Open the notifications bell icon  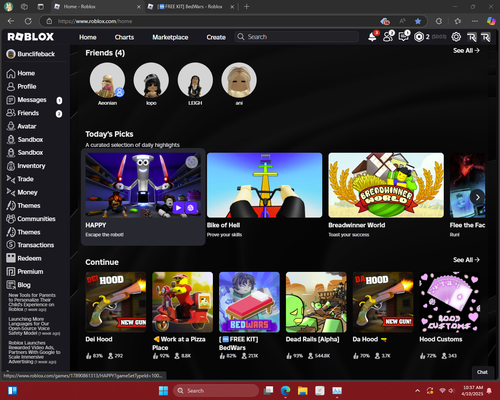point(372,37)
